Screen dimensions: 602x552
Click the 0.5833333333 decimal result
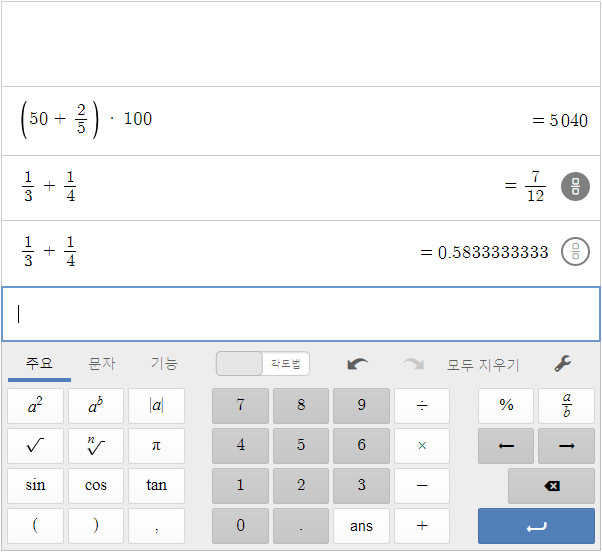coord(493,252)
